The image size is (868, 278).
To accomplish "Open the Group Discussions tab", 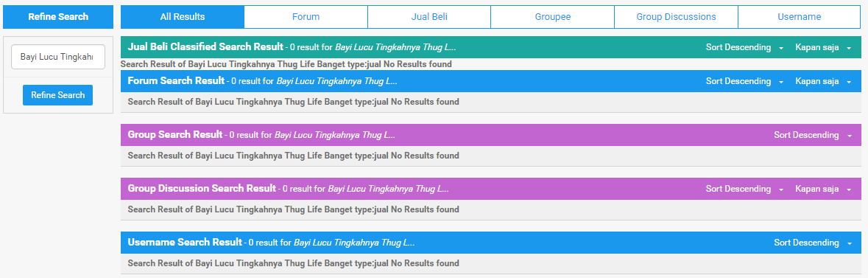I will coord(676,17).
